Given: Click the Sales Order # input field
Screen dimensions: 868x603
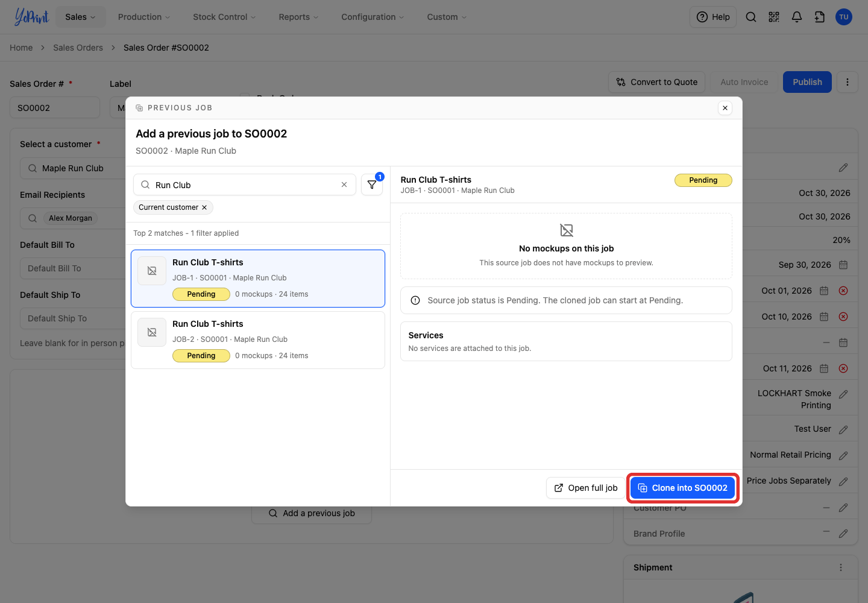Looking at the screenshot, I should click(55, 108).
